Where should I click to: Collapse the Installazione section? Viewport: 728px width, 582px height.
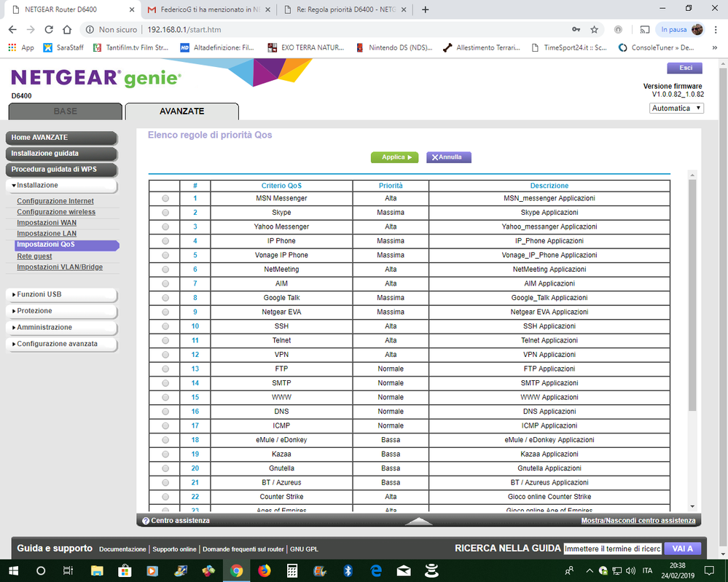point(62,185)
